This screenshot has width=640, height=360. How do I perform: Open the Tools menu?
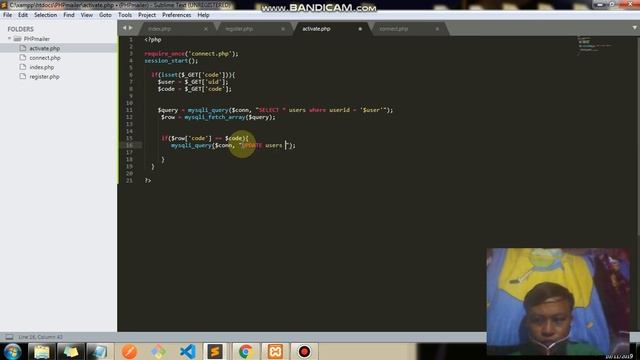coord(125,15)
